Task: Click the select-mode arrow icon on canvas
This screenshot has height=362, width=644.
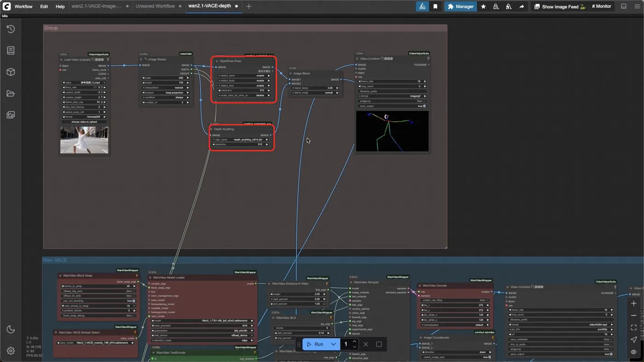Action: 633,339
